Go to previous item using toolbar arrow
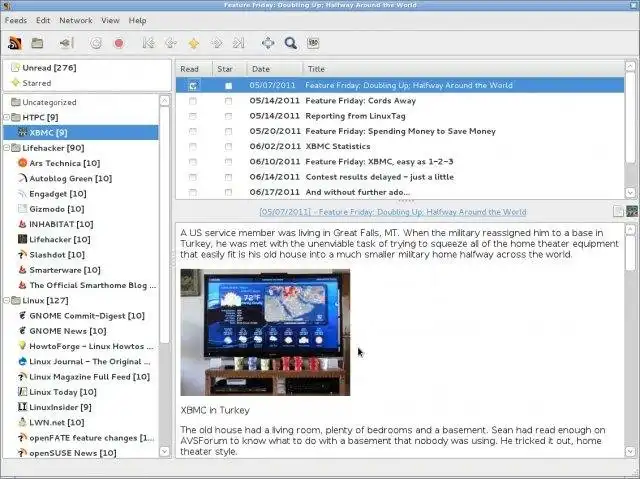This screenshot has height=479, width=640. pyautogui.click(x=171, y=43)
